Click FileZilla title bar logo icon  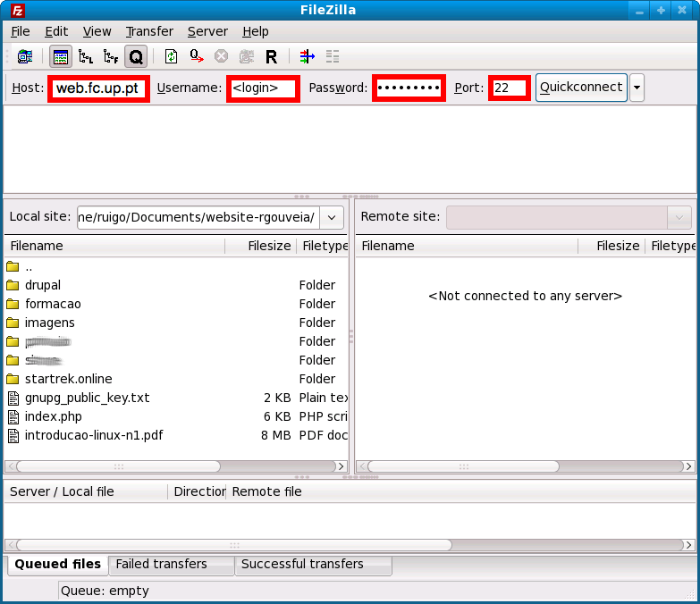coord(17,10)
